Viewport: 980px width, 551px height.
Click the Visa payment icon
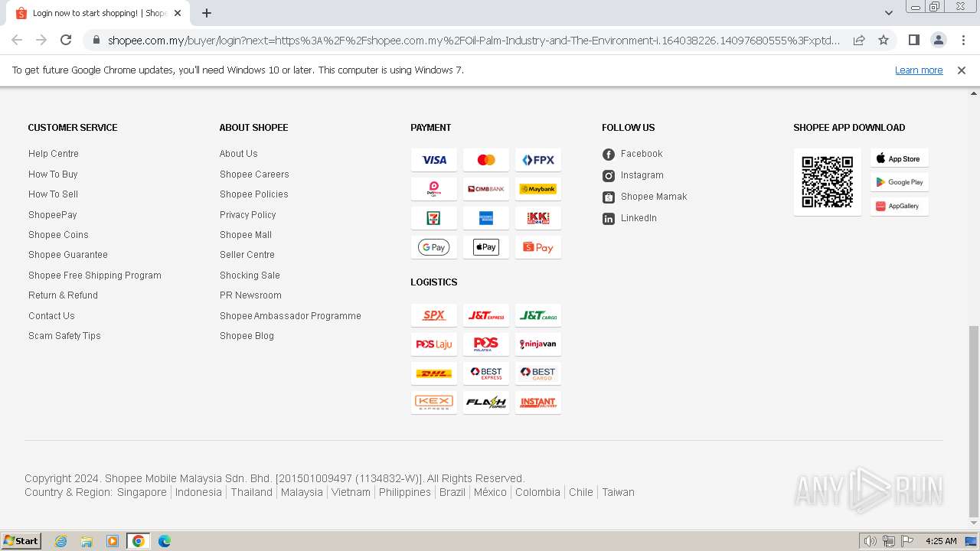coord(434,160)
